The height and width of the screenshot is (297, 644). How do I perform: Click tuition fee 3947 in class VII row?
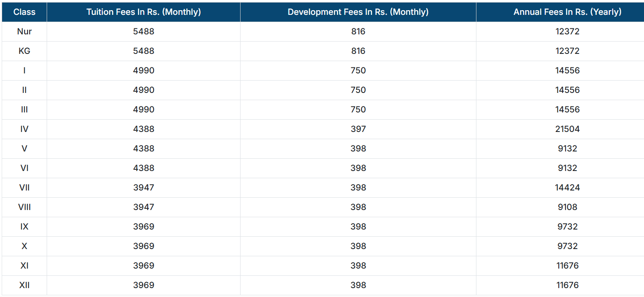(x=143, y=188)
